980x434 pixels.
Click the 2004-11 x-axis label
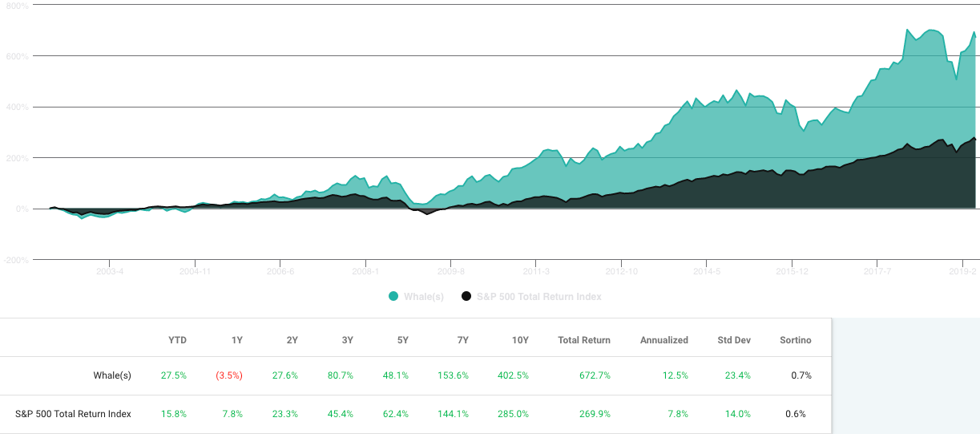[195, 271]
